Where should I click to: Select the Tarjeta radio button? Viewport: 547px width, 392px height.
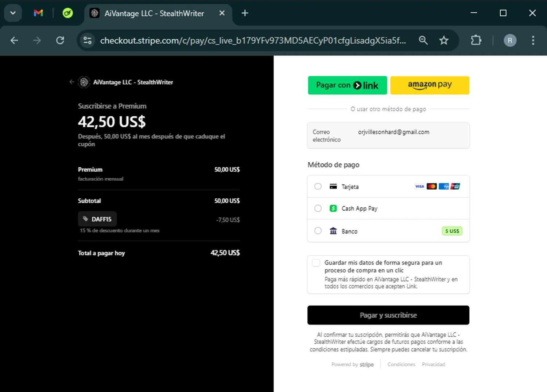[318, 186]
